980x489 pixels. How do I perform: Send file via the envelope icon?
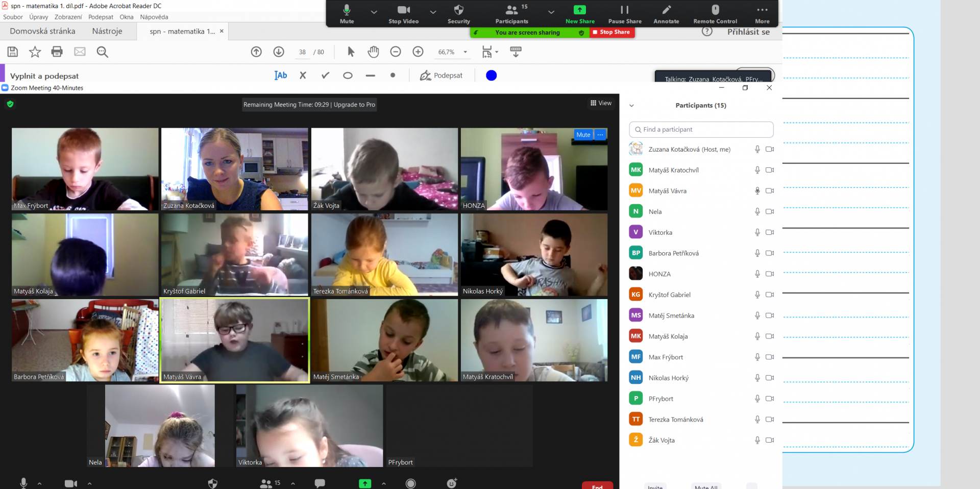(80, 52)
